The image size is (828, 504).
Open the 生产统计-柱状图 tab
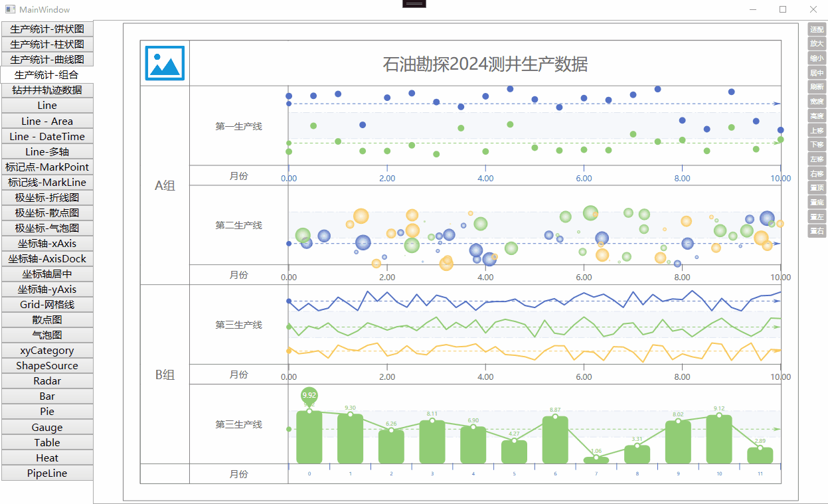(x=47, y=44)
